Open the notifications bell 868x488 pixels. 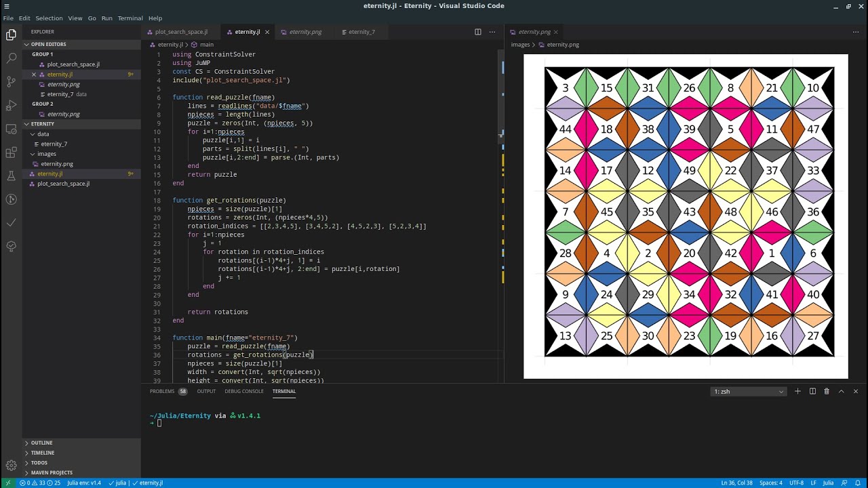click(x=858, y=483)
